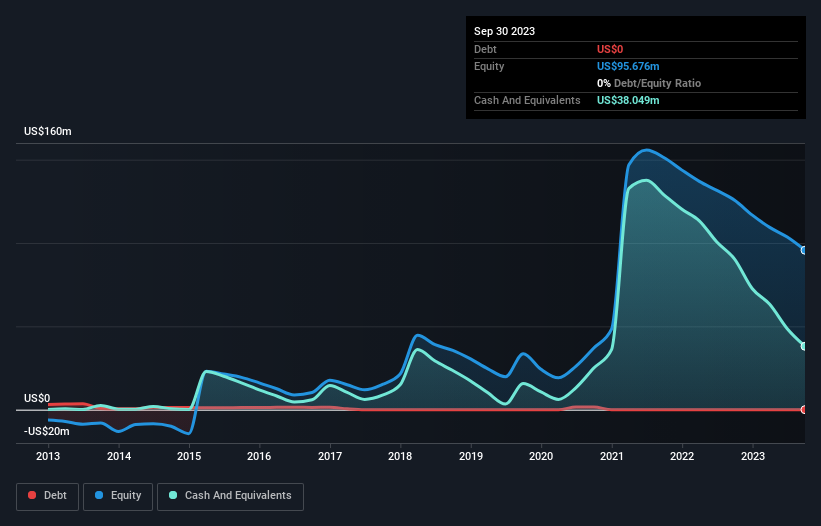Click Cash And Equivalents label in tooltip
Image resolution: width=821 pixels, height=526 pixels.
click(x=527, y=100)
